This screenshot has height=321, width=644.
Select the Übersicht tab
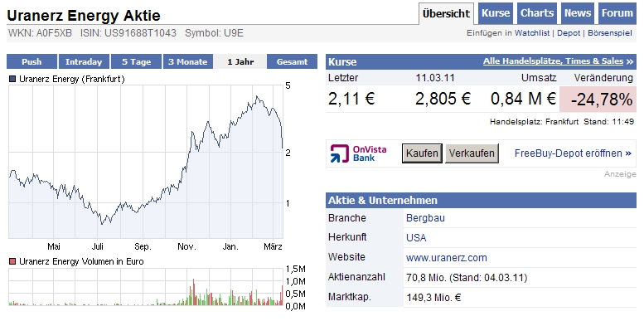click(446, 13)
